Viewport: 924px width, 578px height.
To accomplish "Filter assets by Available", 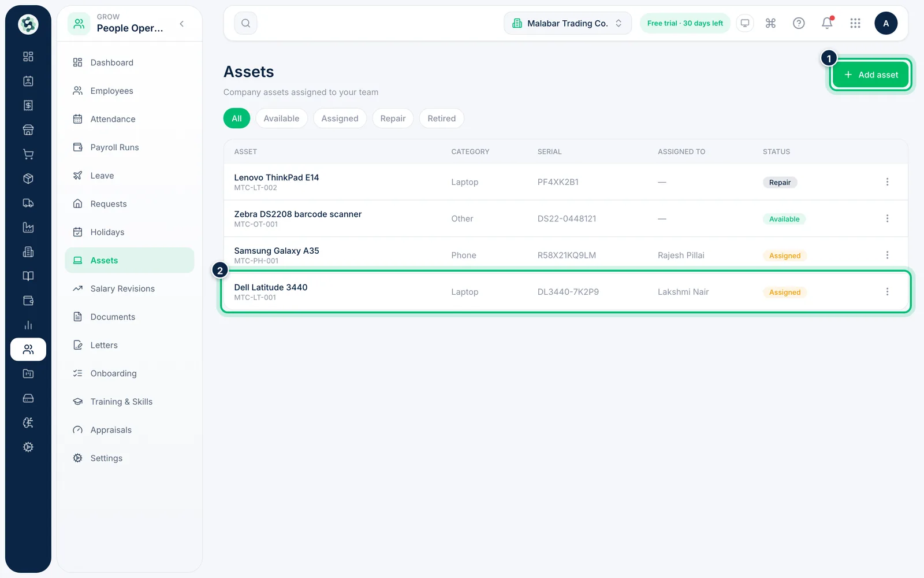I will (x=281, y=118).
